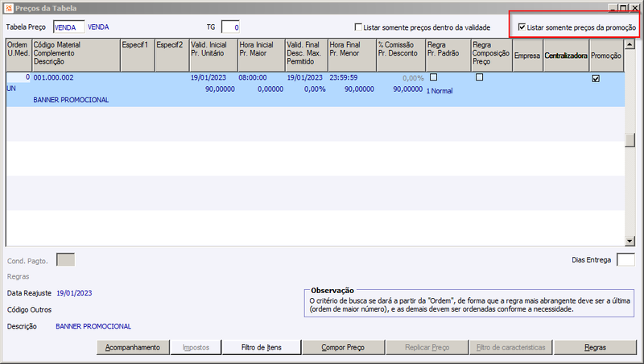This screenshot has width=644, height=364.
Task: Click the Hora Inicial 08:00:00 cell
Action: point(253,77)
